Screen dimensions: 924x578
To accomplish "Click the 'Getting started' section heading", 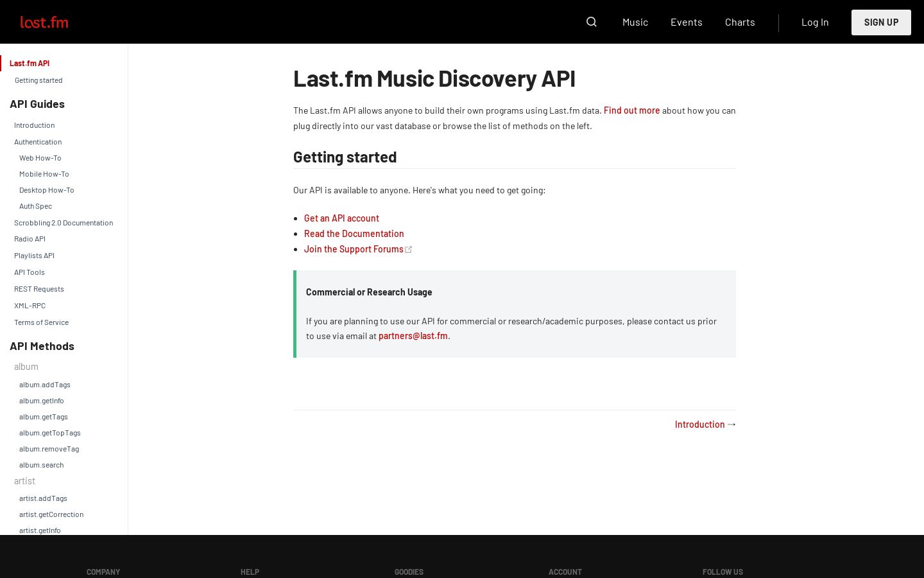I will click(345, 157).
